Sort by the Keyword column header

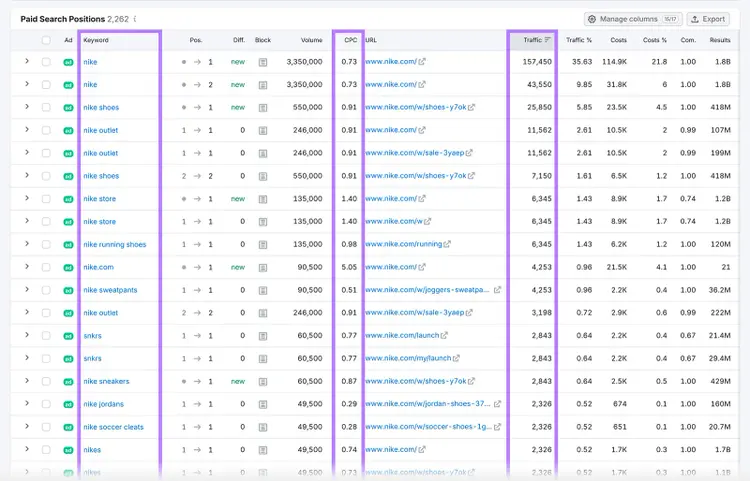(x=96, y=40)
